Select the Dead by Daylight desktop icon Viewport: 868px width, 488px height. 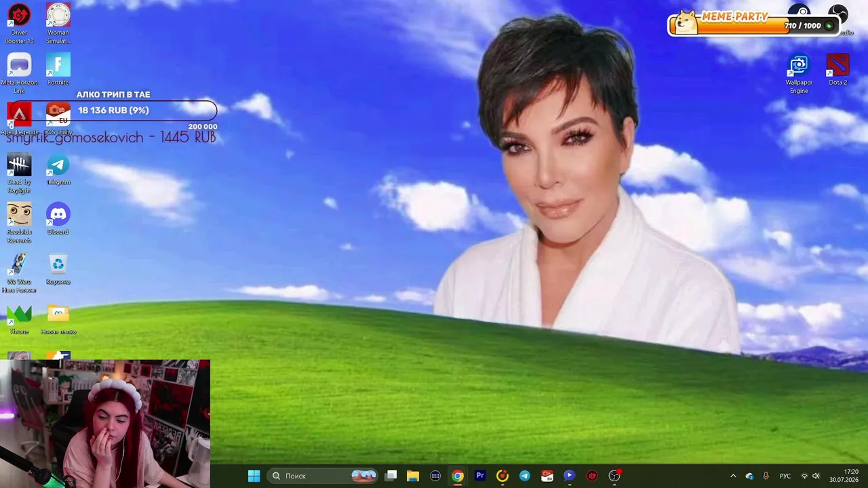(19, 173)
